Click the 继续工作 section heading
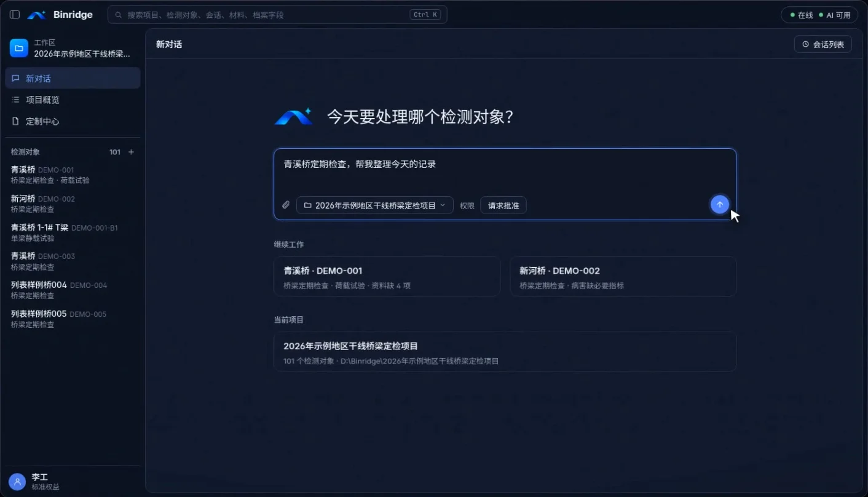The image size is (868, 497). 289,244
